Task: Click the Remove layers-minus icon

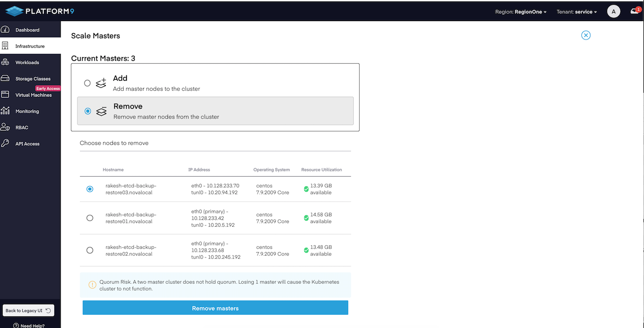Action: click(x=101, y=111)
